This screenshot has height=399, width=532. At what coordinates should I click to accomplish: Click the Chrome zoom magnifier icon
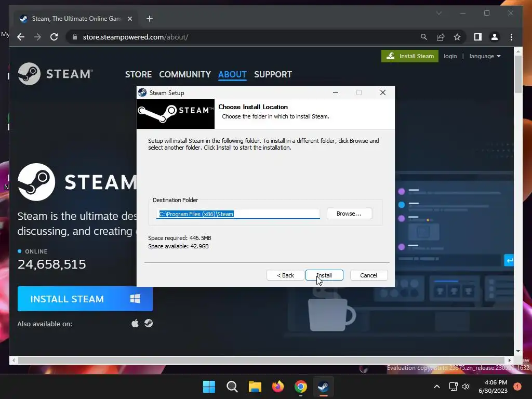[424, 37]
